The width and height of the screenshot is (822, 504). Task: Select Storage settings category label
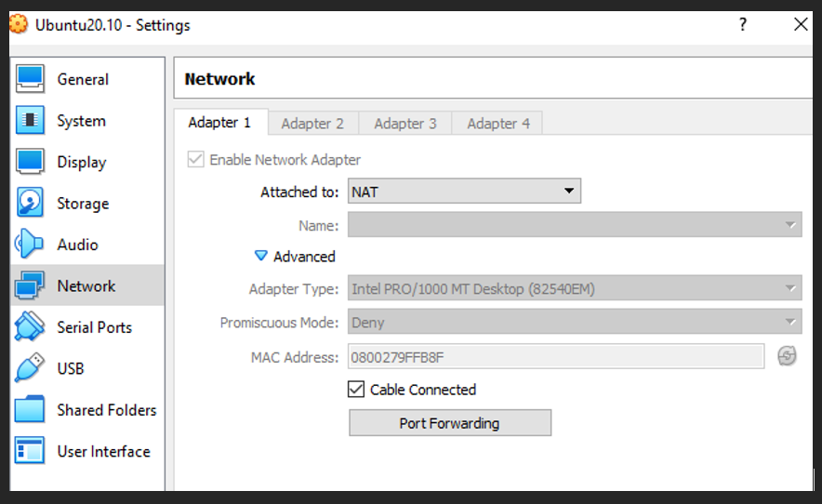coord(83,204)
